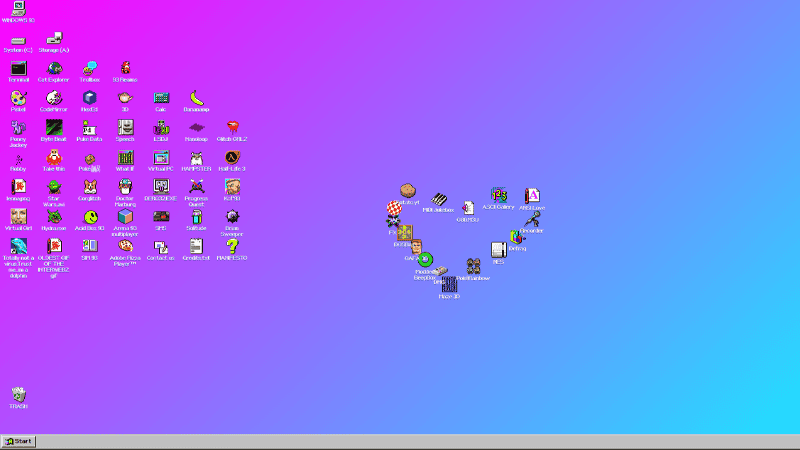
Task: Launch the Terminal icon
Action: pos(18,68)
